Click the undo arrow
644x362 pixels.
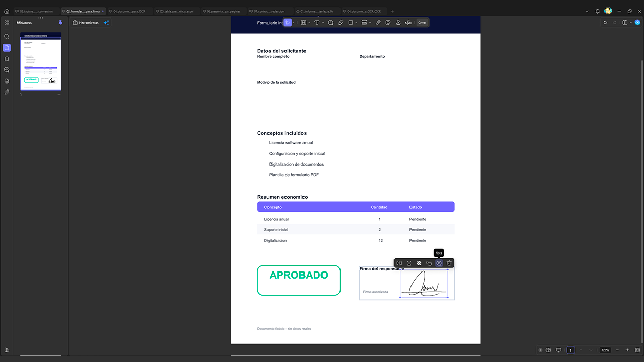click(605, 23)
